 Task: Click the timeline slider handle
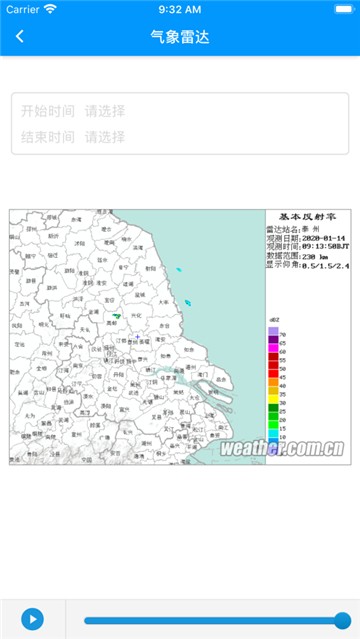click(x=342, y=620)
